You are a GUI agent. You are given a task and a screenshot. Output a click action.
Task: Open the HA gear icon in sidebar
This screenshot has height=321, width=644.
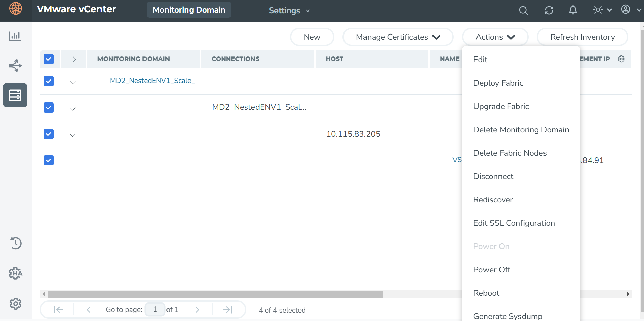coord(15,273)
